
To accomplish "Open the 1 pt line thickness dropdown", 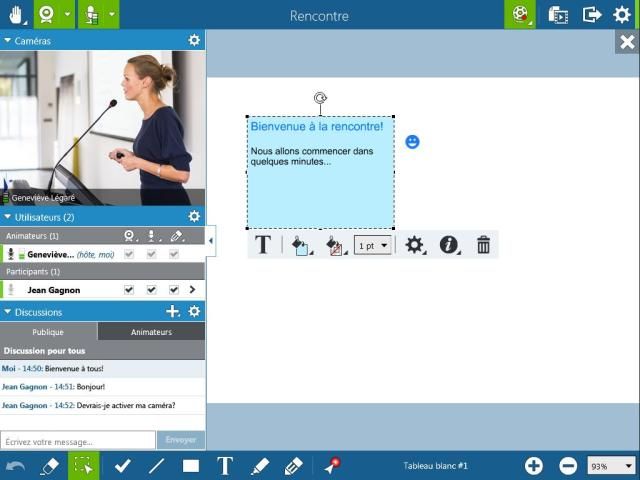I will [372, 245].
